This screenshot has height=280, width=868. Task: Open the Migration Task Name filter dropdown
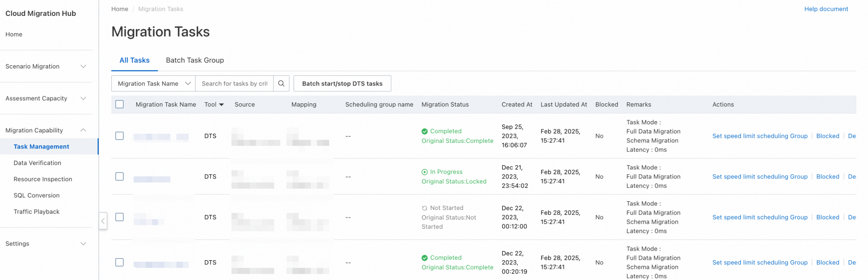point(154,84)
